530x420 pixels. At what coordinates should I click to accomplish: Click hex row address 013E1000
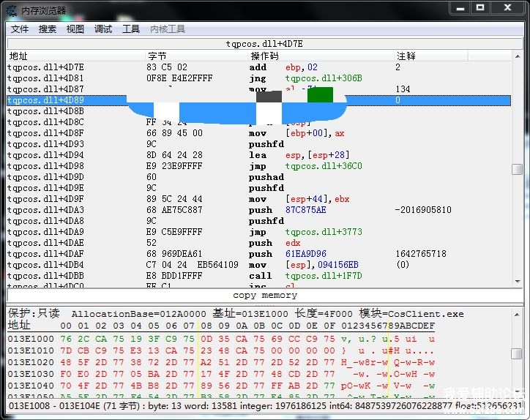pyautogui.click(x=31, y=339)
